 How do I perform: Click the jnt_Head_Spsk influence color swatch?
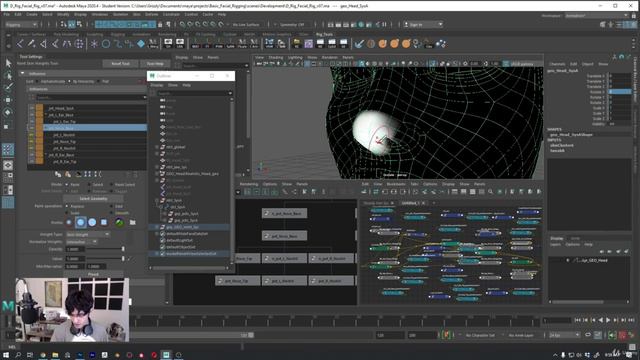pos(40,108)
